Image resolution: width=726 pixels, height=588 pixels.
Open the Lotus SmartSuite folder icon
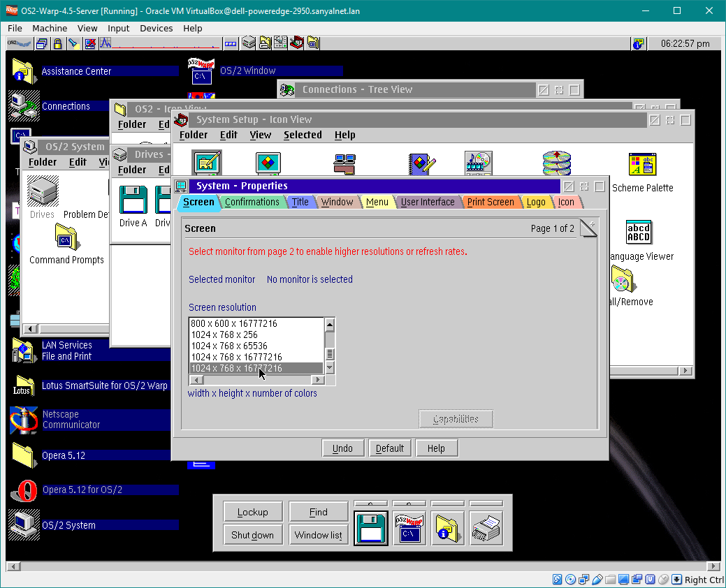(23, 386)
